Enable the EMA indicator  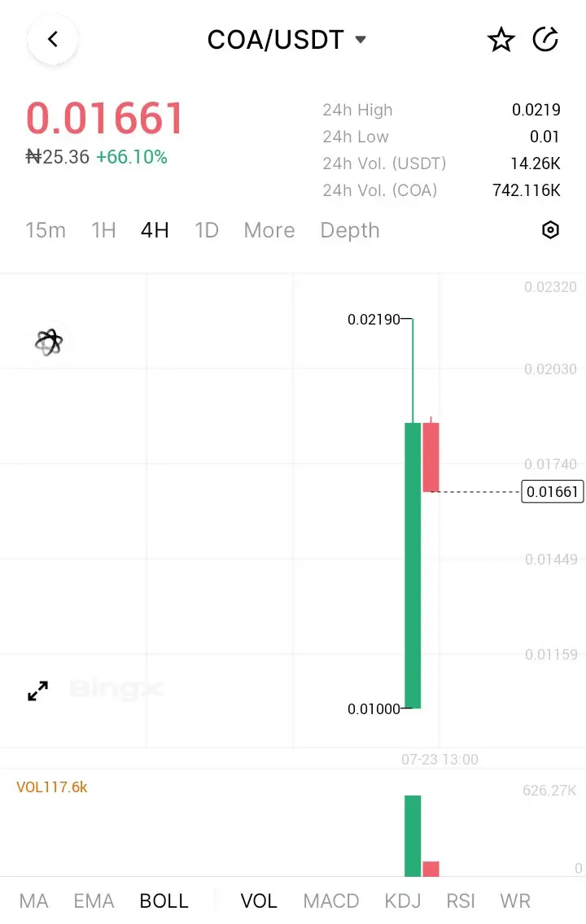pyautogui.click(x=94, y=900)
